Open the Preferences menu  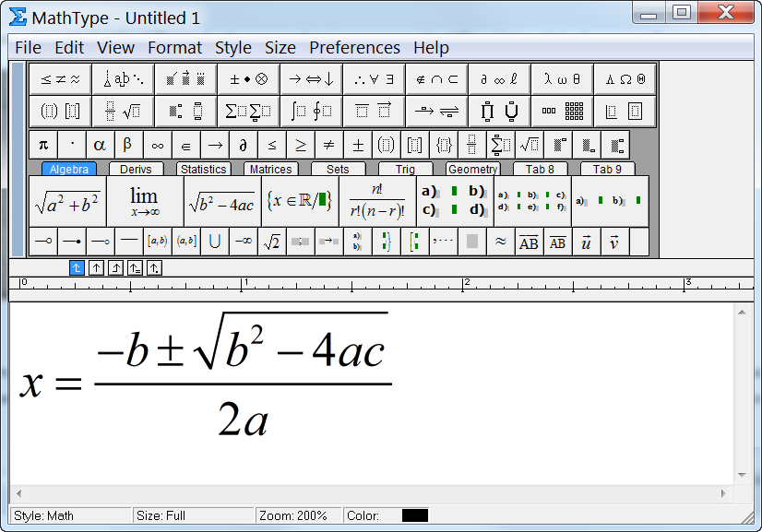click(355, 47)
